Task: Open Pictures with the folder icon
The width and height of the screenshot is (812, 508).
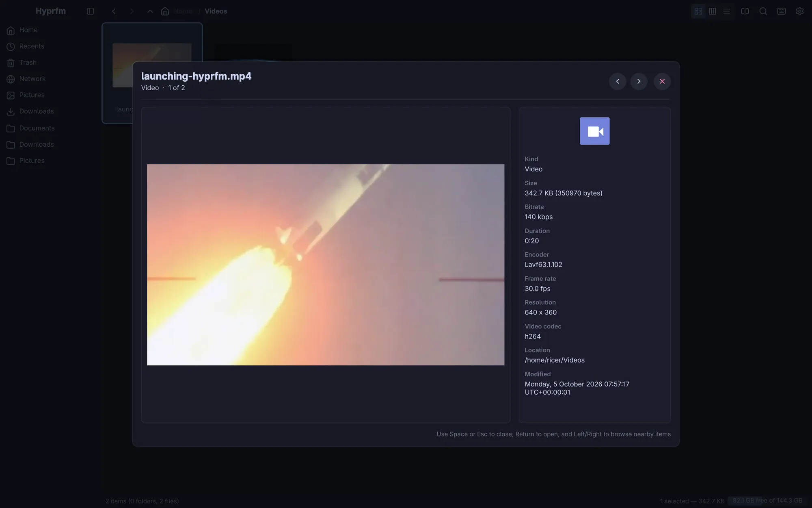Action: [x=50, y=161]
